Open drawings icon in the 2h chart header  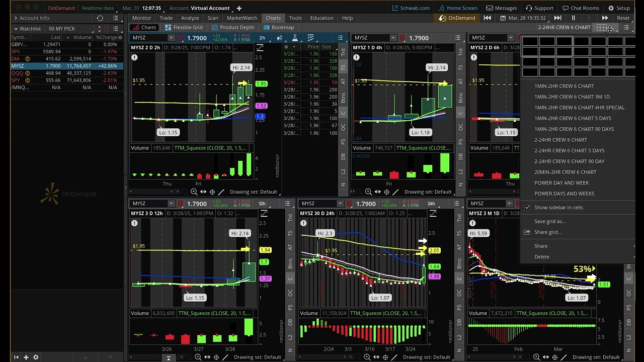[310, 38]
